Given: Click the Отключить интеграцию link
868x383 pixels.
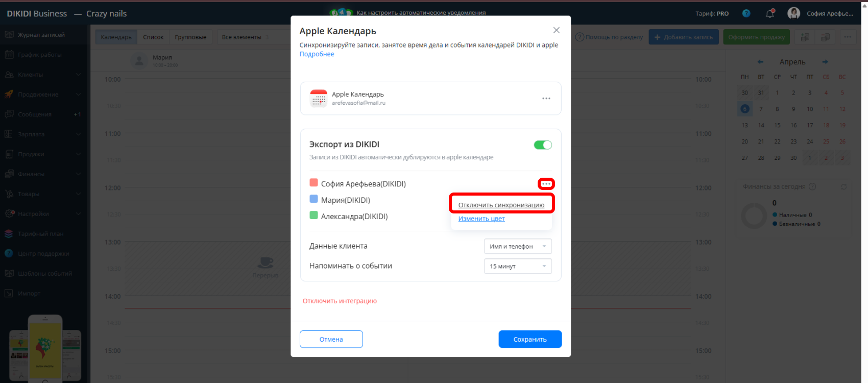Looking at the screenshot, I should pos(340,301).
